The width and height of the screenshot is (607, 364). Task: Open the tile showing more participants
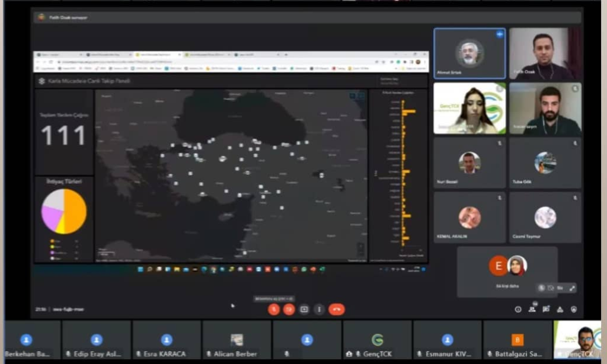[507, 272]
